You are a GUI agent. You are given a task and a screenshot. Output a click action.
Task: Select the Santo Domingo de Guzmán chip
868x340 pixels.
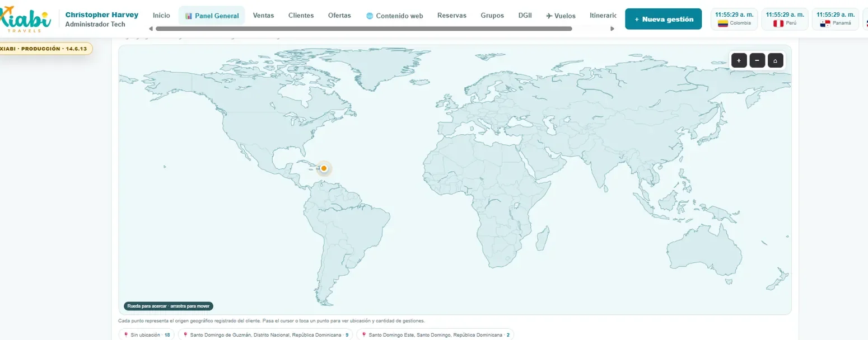(x=265, y=335)
